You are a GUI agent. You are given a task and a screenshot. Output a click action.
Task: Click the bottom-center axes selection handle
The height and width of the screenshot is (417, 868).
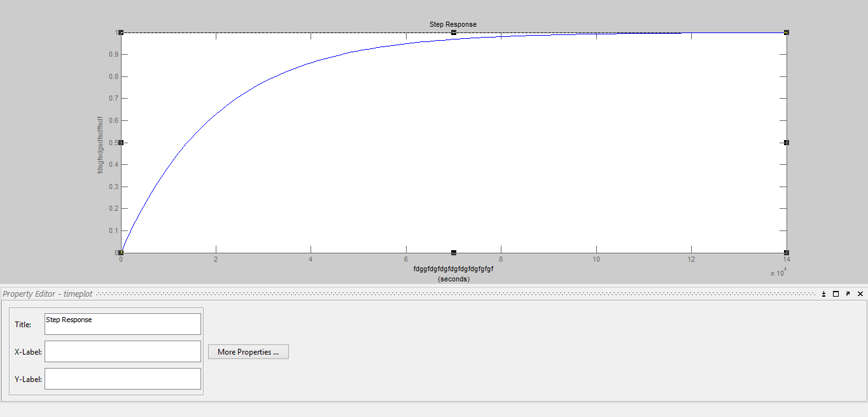(454, 253)
